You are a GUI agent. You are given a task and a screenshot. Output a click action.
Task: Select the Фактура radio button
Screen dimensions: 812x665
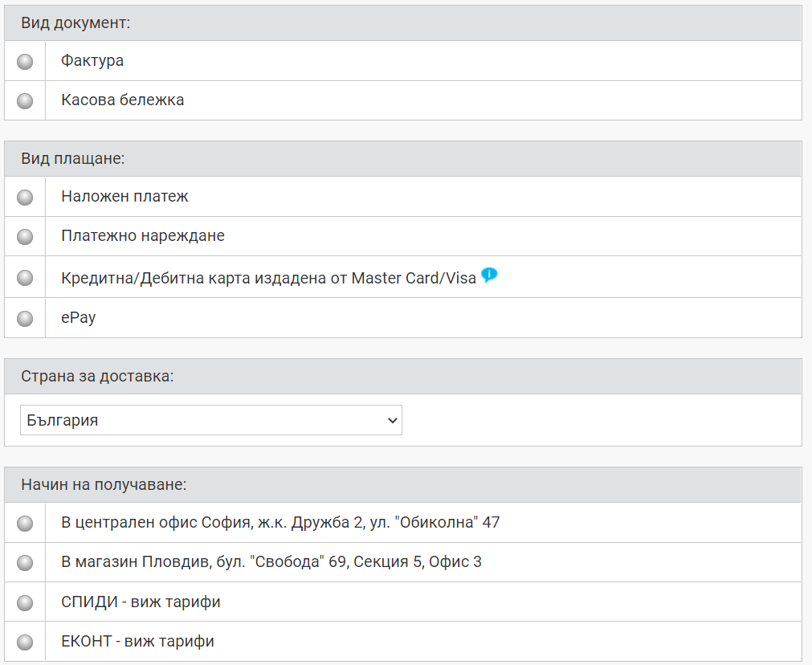(25, 62)
